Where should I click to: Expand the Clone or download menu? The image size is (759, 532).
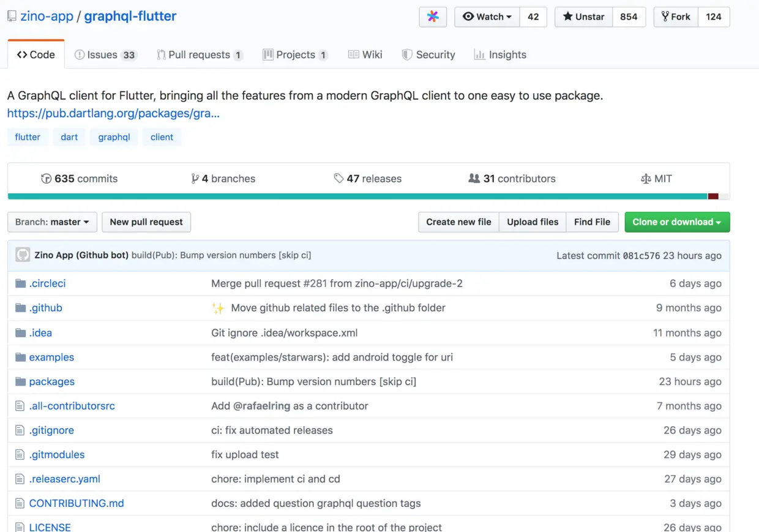pos(677,222)
